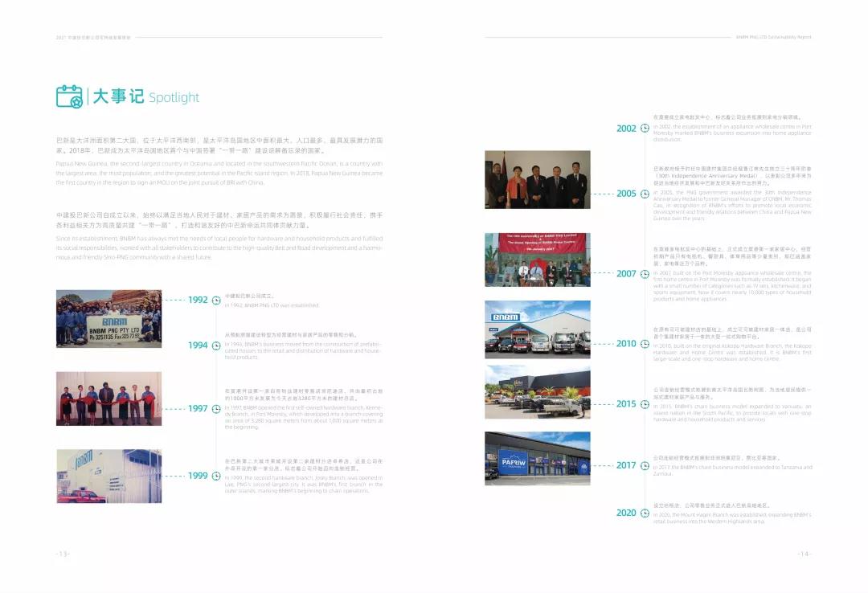The width and height of the screenshot is (868, 593).
Task: Select the timeline marker beside 1999
Action: 216,476
